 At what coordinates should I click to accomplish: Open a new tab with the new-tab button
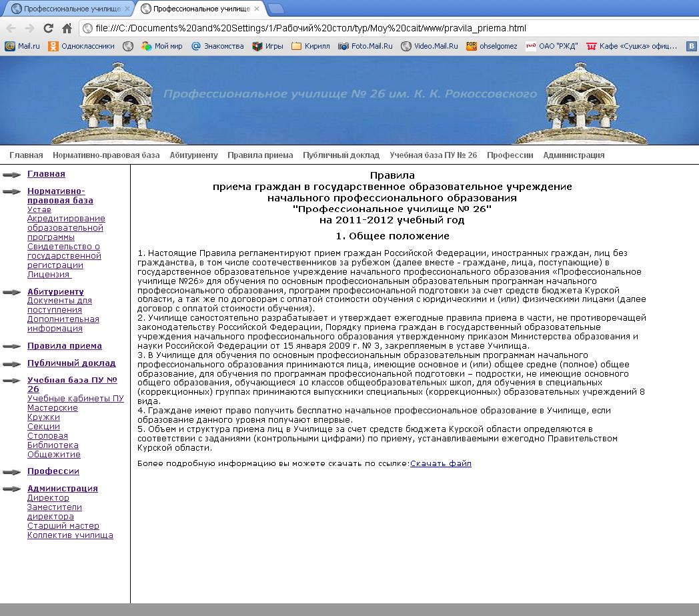point(276,9)
